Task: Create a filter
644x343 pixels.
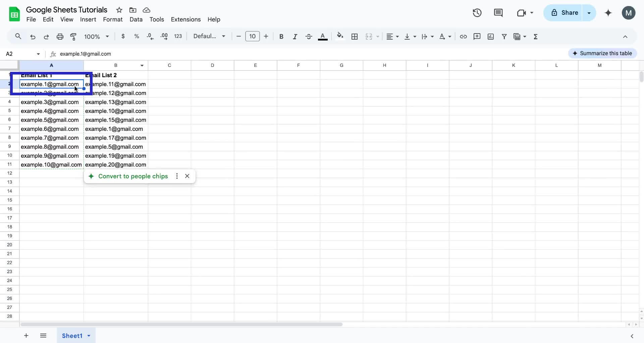Action: point(504,37)
